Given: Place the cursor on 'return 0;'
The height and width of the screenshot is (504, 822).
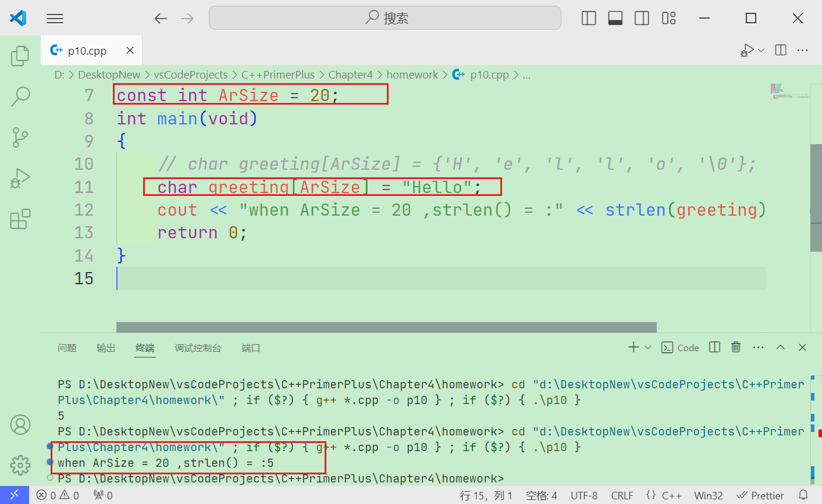Looking at the screenshot, I should pos(202,233).
